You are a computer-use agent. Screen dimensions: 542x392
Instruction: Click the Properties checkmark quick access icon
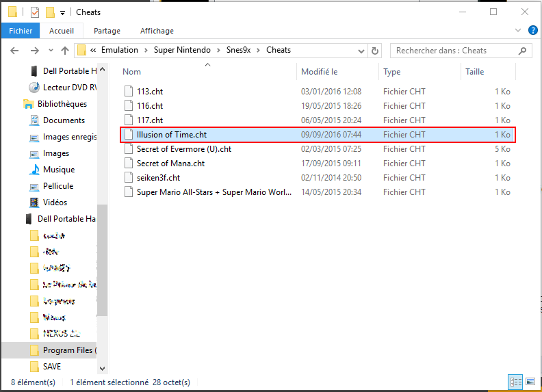click(x=35, y=12)
